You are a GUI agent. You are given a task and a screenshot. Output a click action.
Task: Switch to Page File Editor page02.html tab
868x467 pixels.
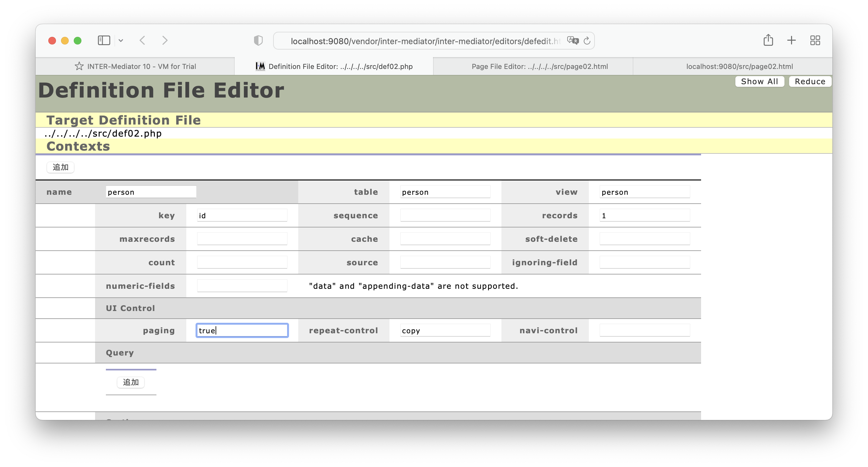pyautogui.click(x=533, y=66)
